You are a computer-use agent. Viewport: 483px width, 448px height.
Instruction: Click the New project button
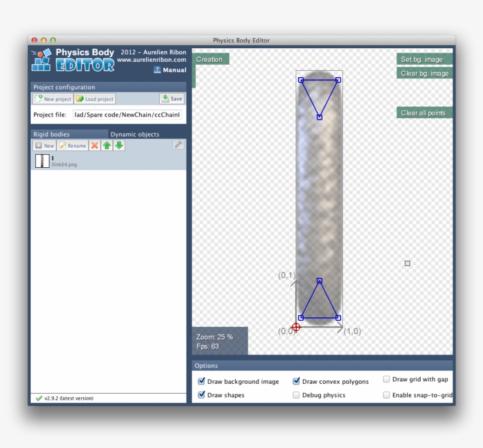coord(53,99)
